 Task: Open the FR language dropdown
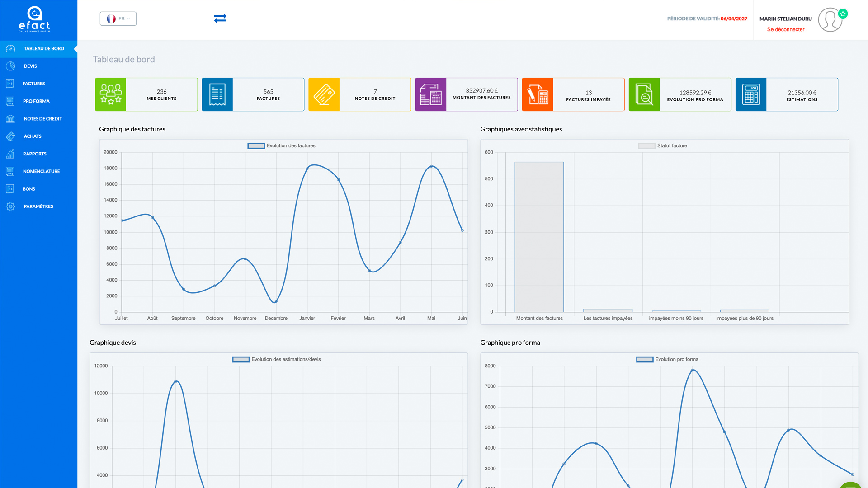point(118,19)
